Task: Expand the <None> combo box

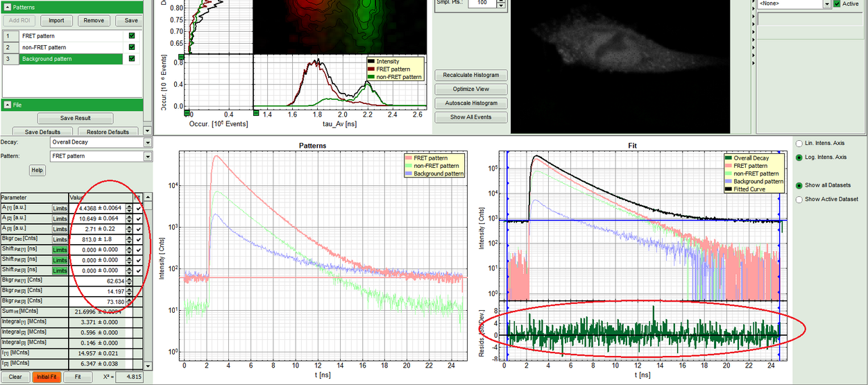Action: [x=826, y=4]
